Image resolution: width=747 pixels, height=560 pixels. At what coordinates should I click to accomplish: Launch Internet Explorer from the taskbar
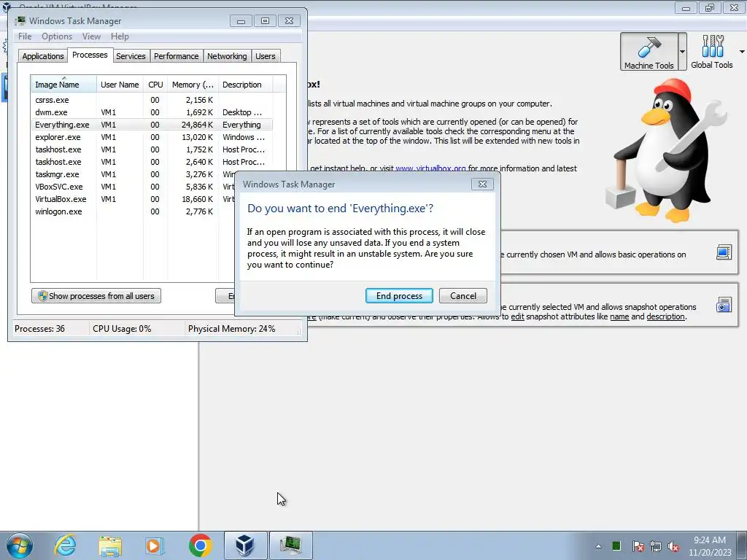(65, 545)
